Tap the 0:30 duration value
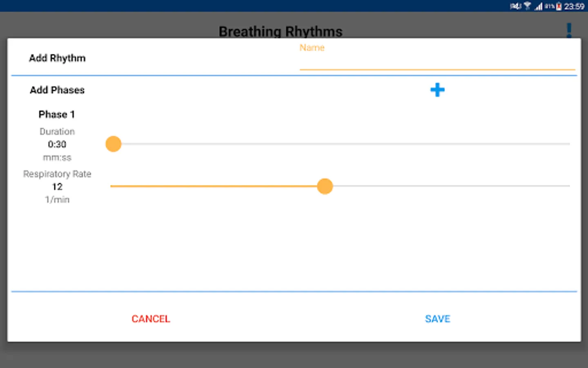This screenshot has width=588, height=368. tap(57, 144)
